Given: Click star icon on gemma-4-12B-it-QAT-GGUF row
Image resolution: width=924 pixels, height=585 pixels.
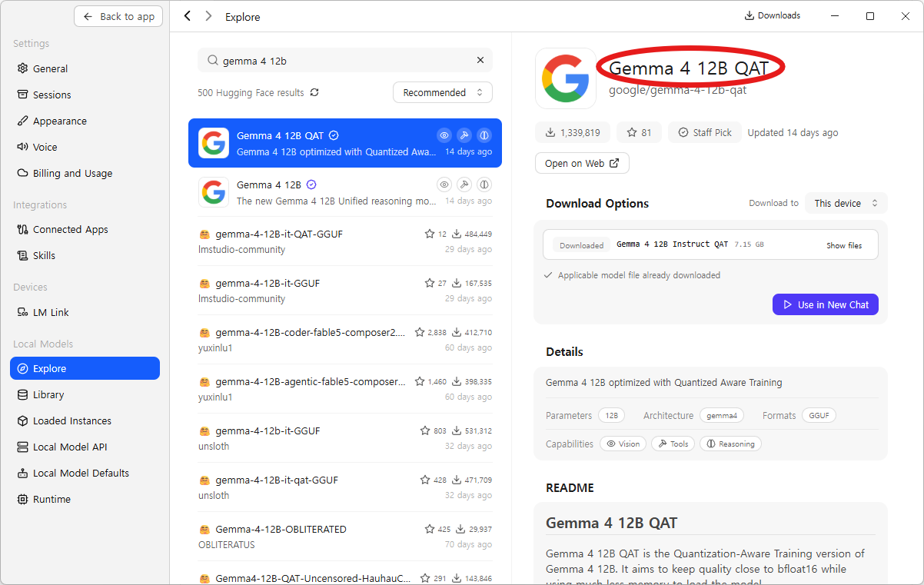Looking at the screenshot, I should point(430,234).
